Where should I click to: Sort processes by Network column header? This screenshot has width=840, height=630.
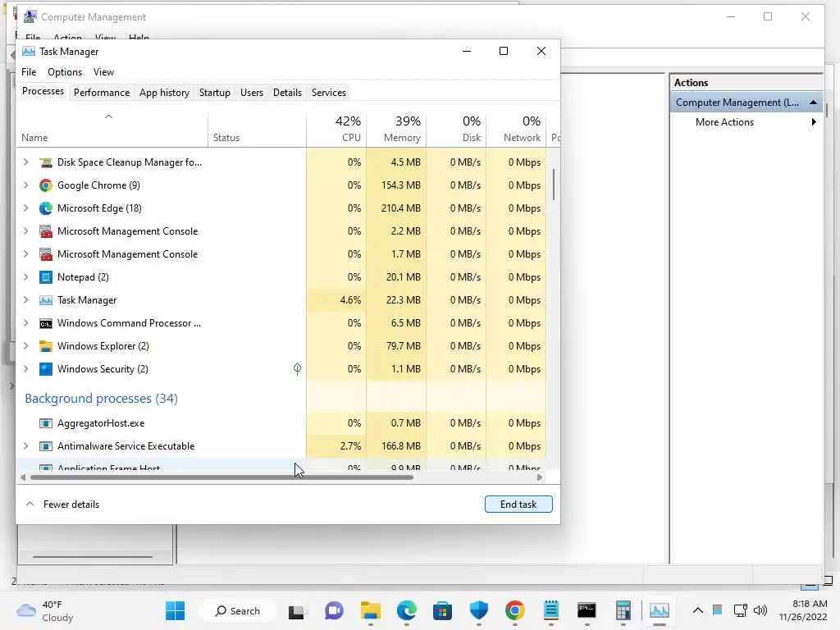517,129
